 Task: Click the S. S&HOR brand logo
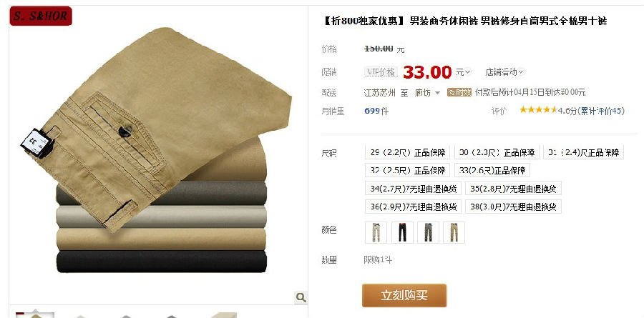tap(41, 16)
